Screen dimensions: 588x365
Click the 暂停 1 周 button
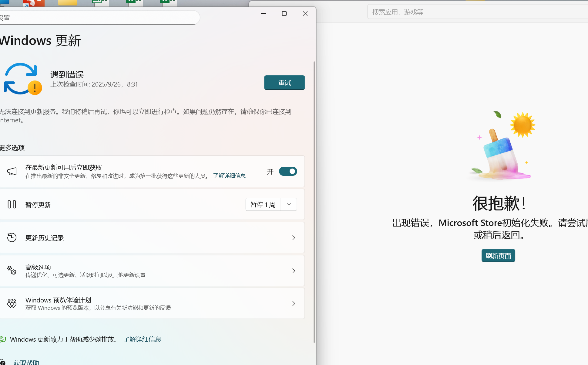click(263, 204)
